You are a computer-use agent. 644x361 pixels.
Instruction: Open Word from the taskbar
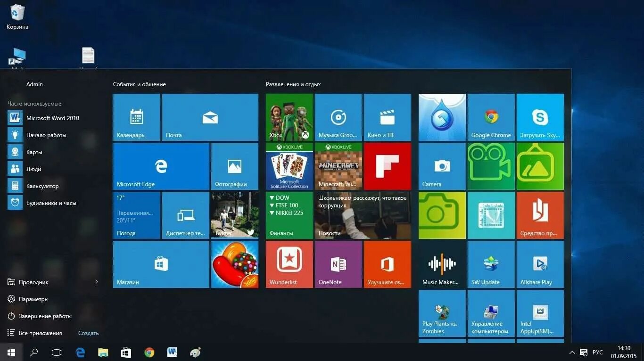point(172,352)
